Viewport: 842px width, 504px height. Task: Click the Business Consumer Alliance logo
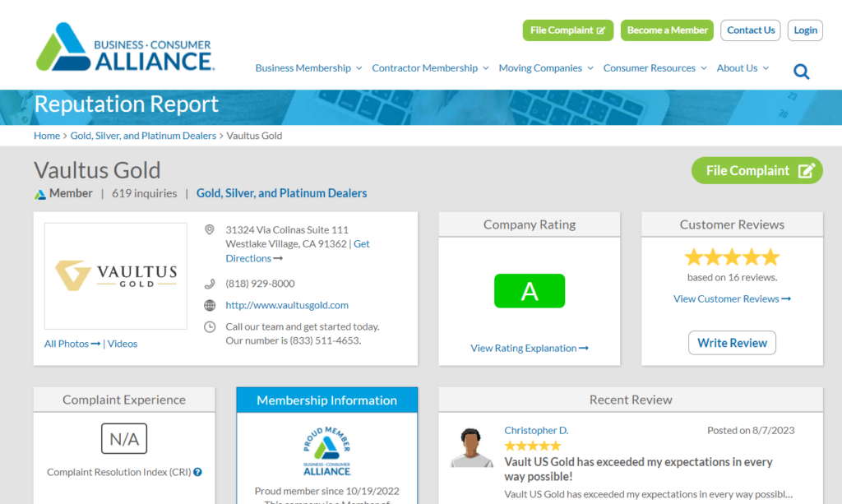[125, 47]
